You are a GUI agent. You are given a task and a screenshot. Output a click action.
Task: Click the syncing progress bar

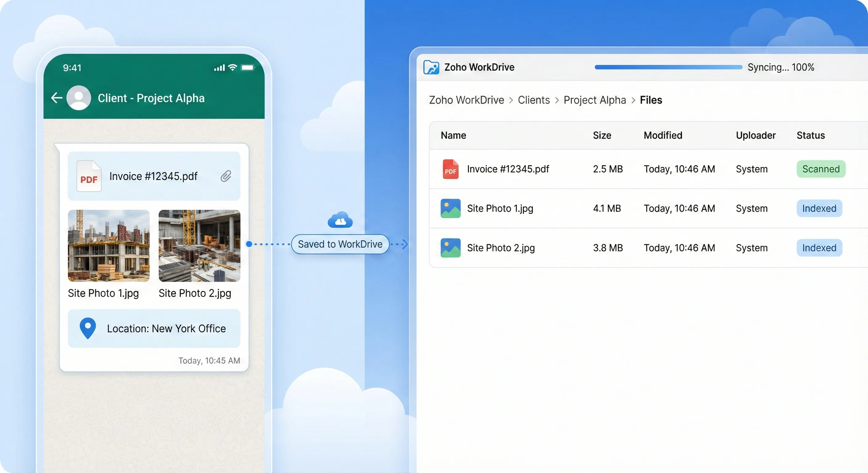[x=668, y=67]
